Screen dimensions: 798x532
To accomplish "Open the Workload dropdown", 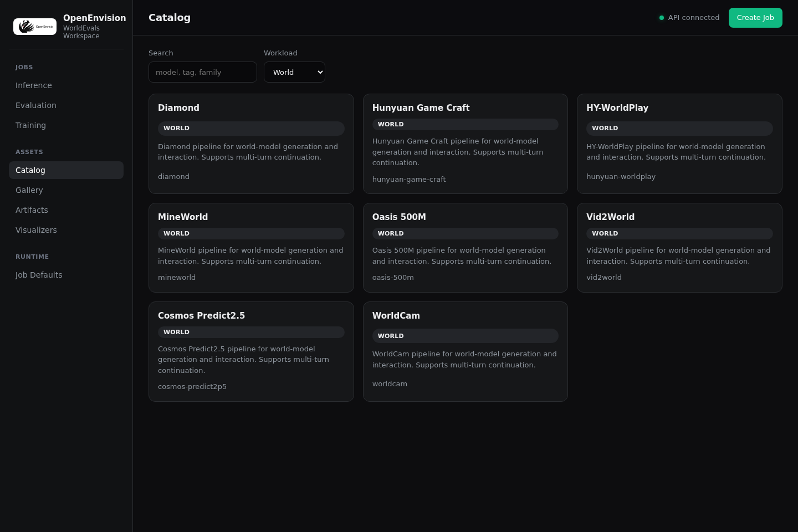I will click(294, 72).
